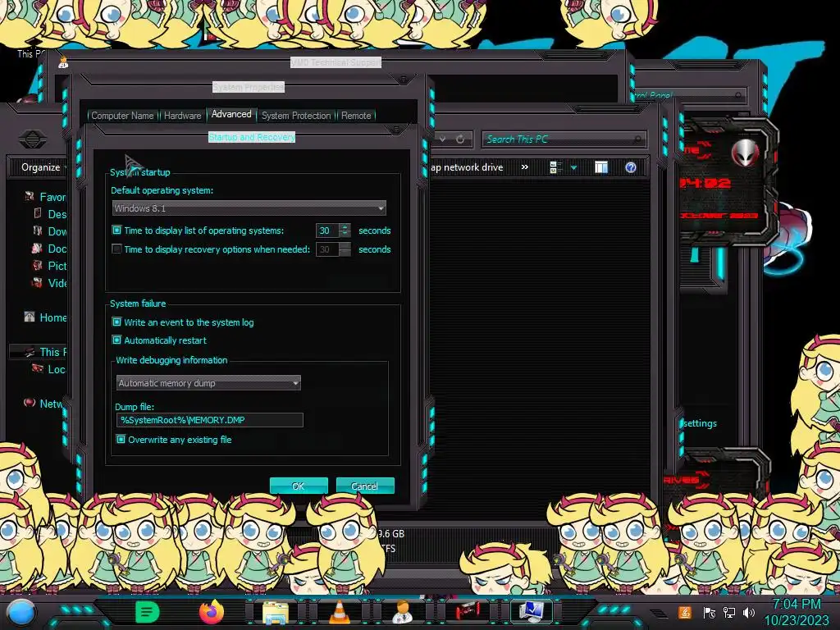Click the VMD Technical Support title
Screen dimensions: 840x630
tap(336, 62)
